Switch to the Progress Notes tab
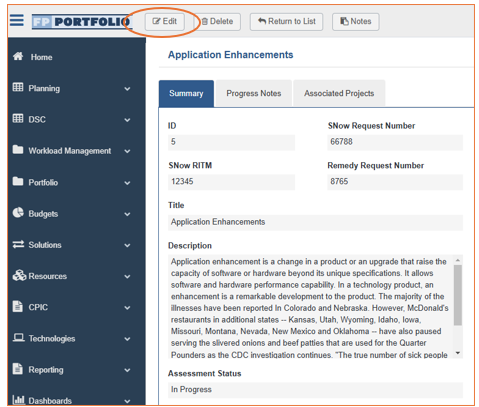 click(x=254, y=93)
